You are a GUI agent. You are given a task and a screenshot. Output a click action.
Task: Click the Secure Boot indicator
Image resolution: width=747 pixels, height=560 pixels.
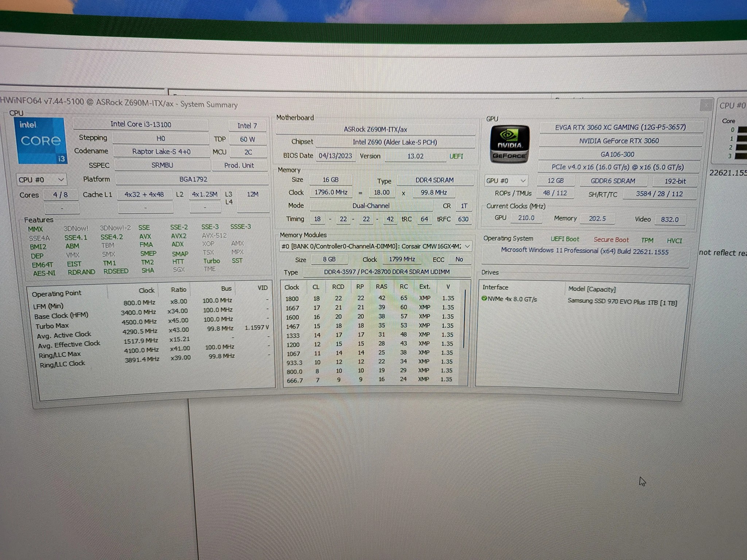coord(611,240)
